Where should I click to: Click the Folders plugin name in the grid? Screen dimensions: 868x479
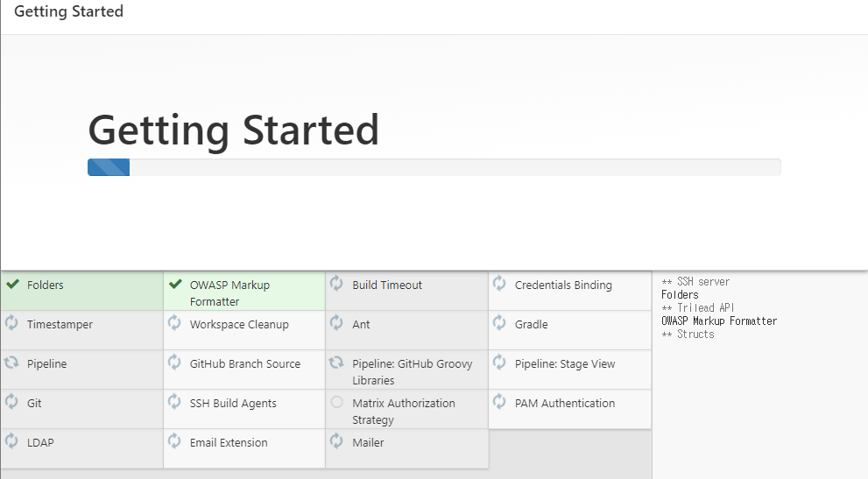coord(46,285)
